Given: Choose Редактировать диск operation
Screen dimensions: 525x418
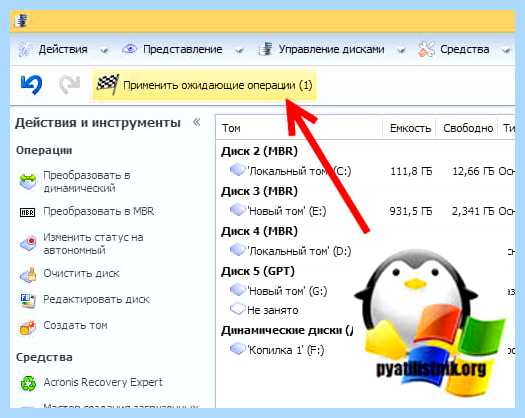Looking at the screenshot, I should pos(96,299).
